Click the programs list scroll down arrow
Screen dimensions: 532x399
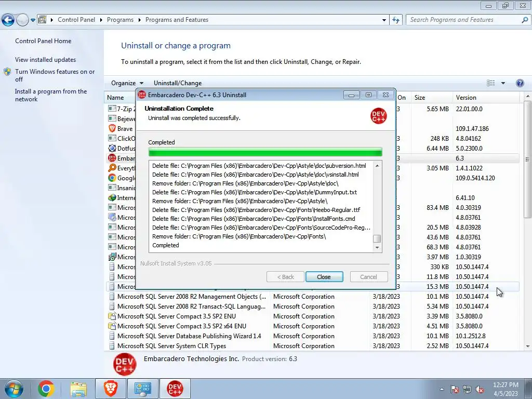(x=528, y=346)
